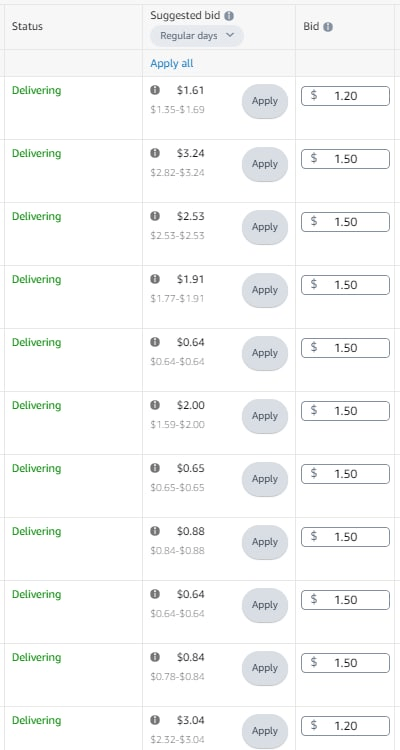Click bid field in $2.00 suggested row
The height and width of the screenshot is (750, 400).
(x=345, y=411)
